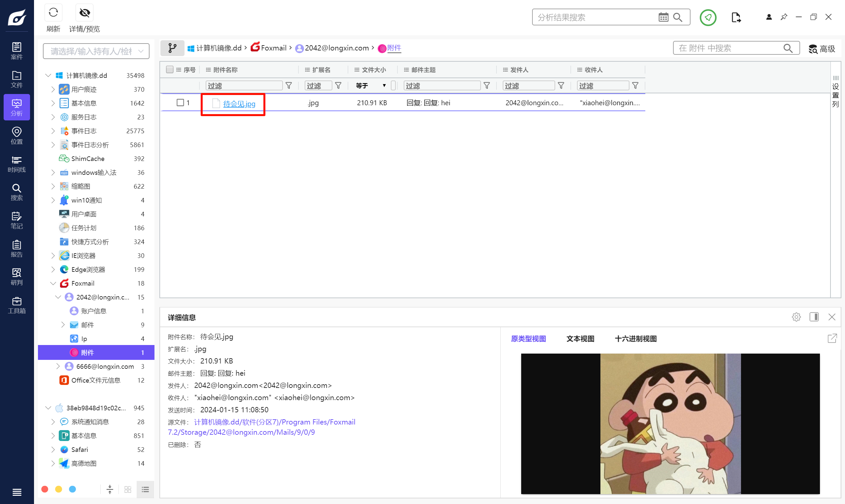
Task: Open the 时间线 (Timeline) sidebar section
Action: (17, 164)
